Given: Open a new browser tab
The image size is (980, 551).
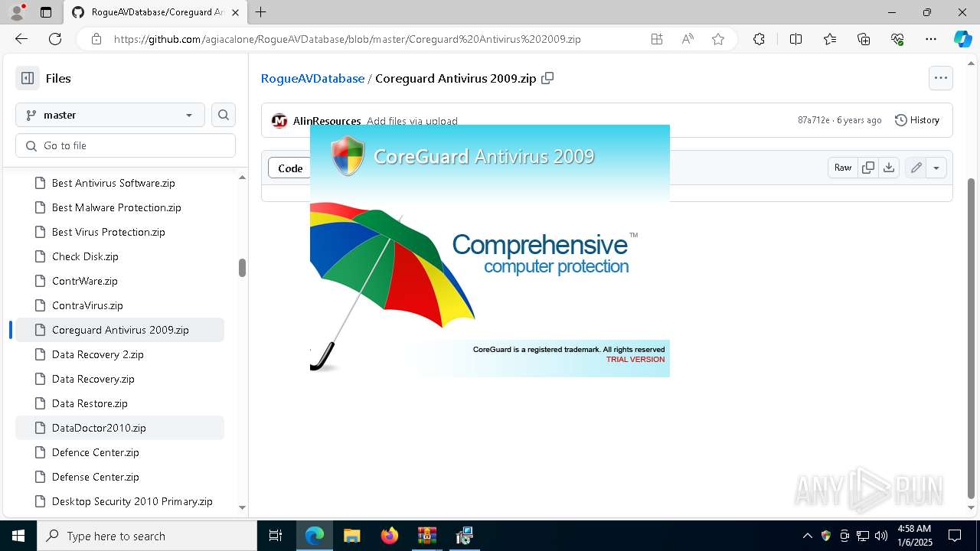Looking at the screenshot, I should tap(261, 12).
